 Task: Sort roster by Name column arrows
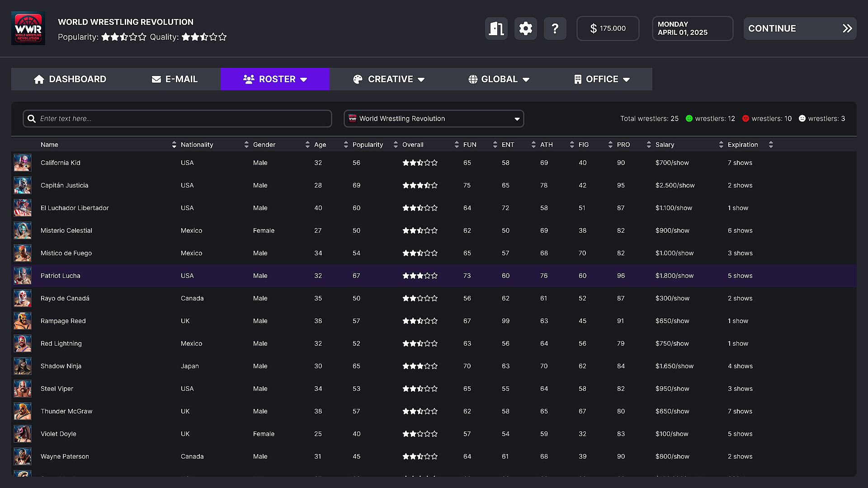click(x=174, y=145)
